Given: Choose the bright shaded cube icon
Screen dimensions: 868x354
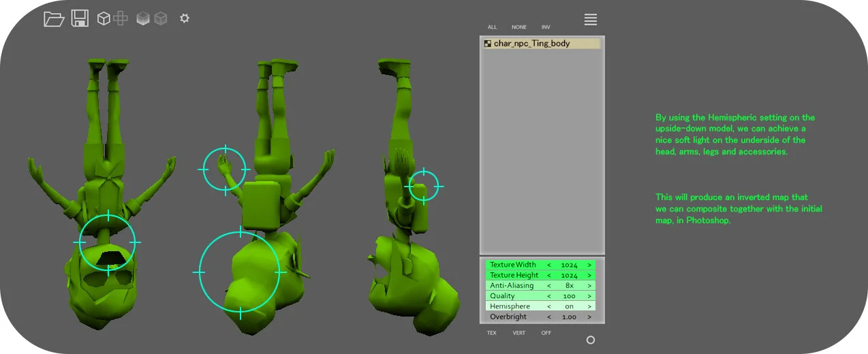Looking at the screenshot, I should tap(143, 18).
